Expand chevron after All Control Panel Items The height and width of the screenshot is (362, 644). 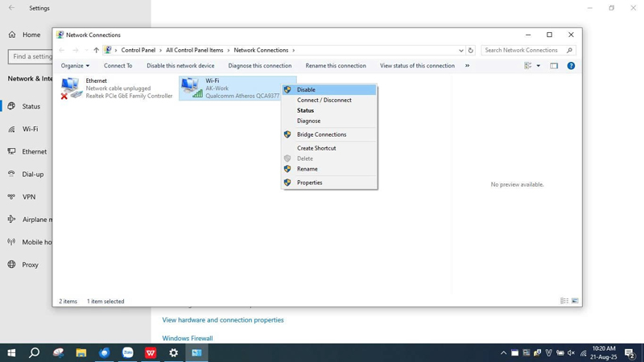(x=229, y=50)
